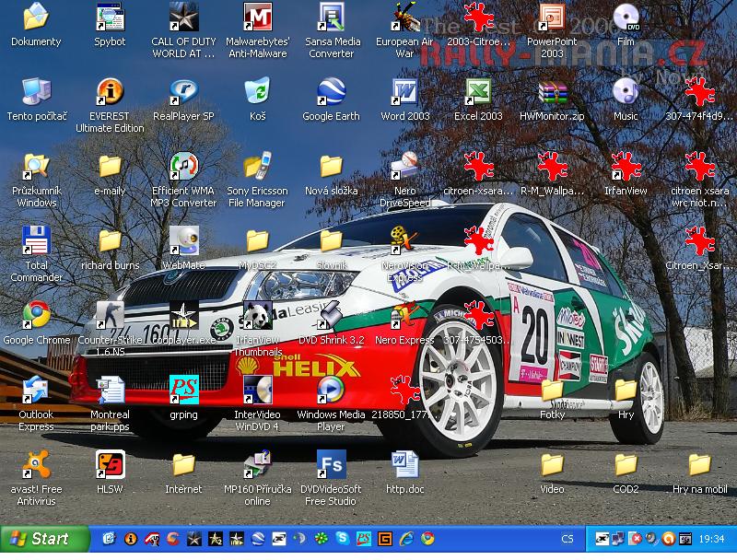The height and width of the screenshot is (560, 737).
Task: Open the RealPlayer SP desktop shortcut
Action: tap(183, 92)
